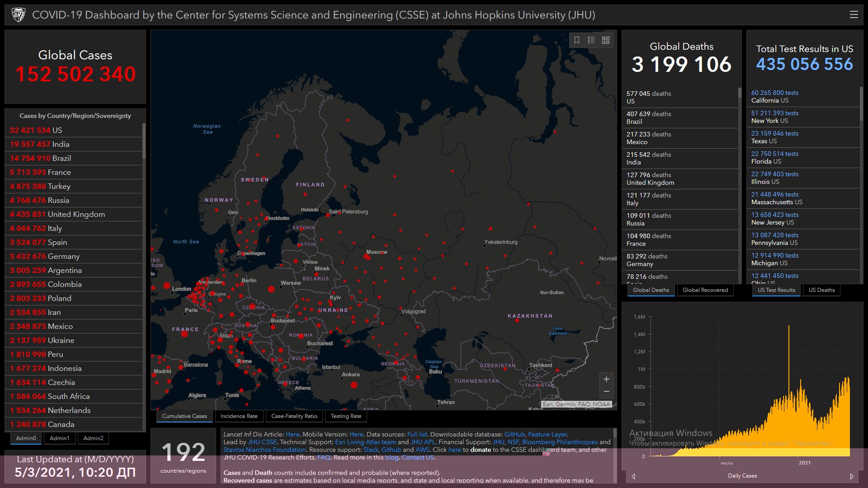Viewport: 868px width, 488px height.
Task: Zoom in on the map
Action: pos(606,379)
